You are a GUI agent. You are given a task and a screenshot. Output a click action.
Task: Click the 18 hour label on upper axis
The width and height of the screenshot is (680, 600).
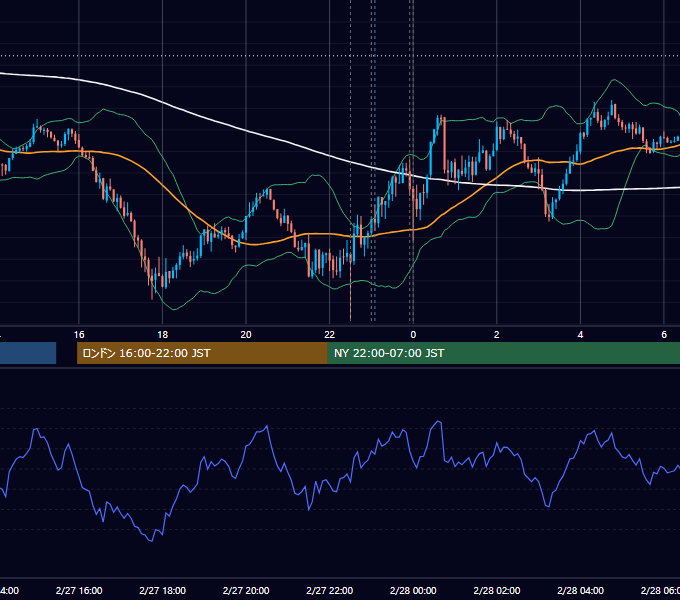163,335
